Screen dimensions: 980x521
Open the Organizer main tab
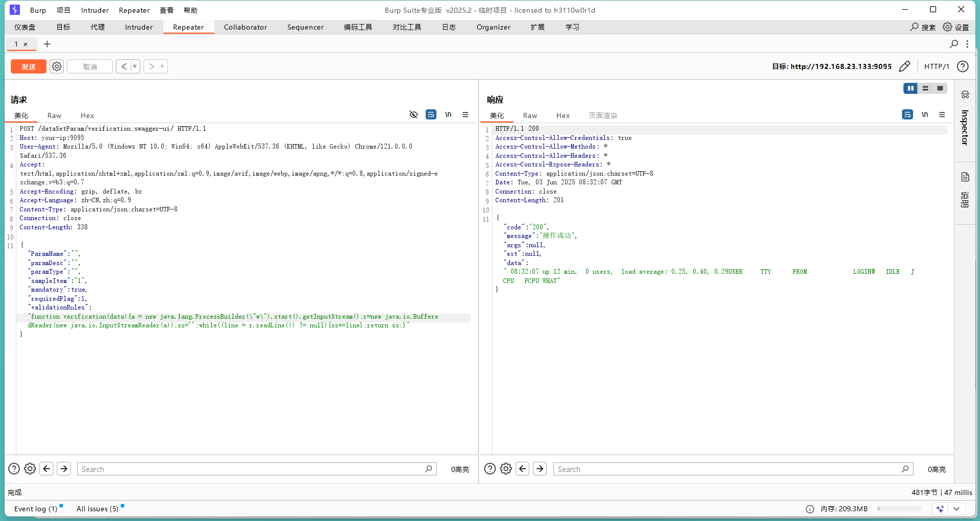(x=494, y=27)
